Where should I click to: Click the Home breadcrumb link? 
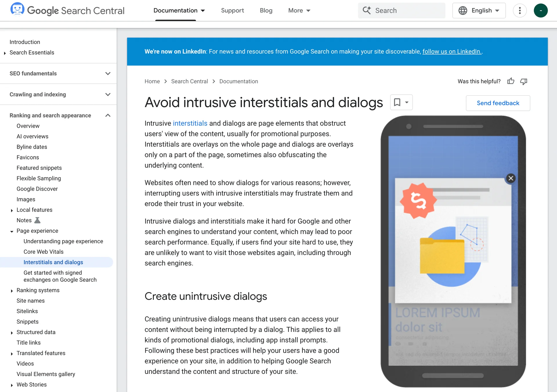[x=152, y=81]
